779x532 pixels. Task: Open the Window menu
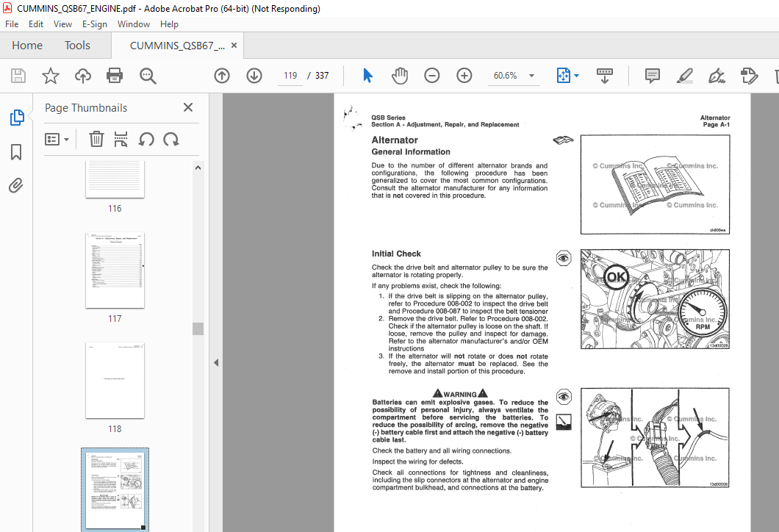click(x=134, y=24)
